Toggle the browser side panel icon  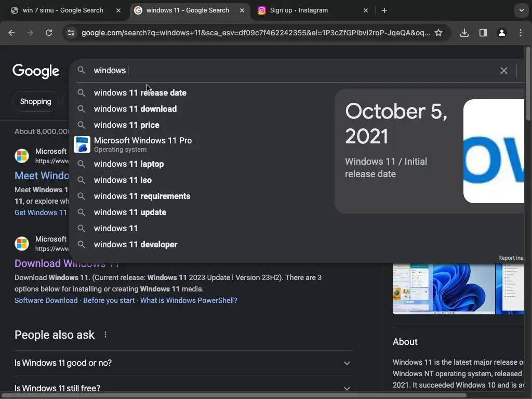[x=483, y=33]
